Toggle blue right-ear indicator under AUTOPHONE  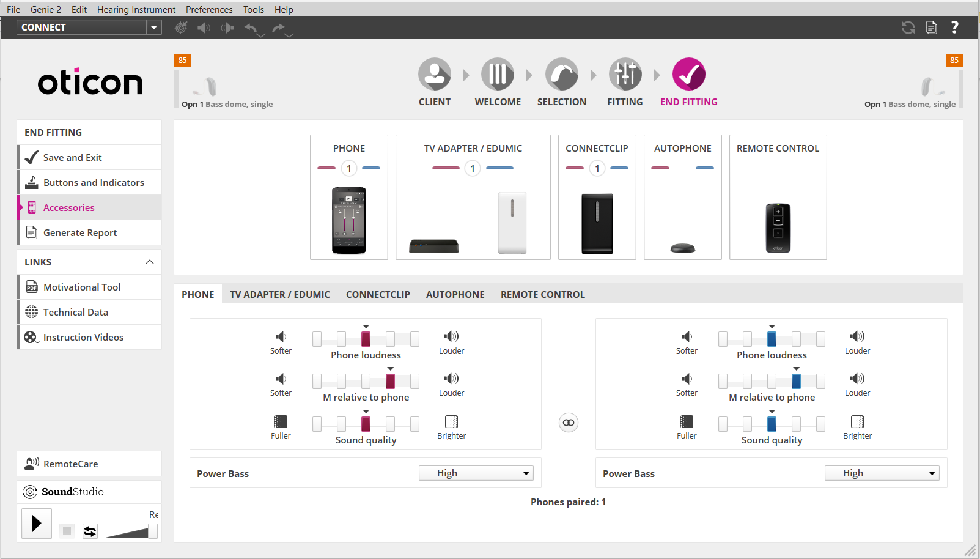click(705, 168)
